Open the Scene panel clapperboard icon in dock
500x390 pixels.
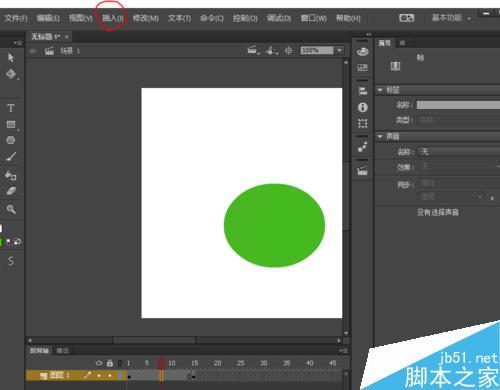(362, 171)
